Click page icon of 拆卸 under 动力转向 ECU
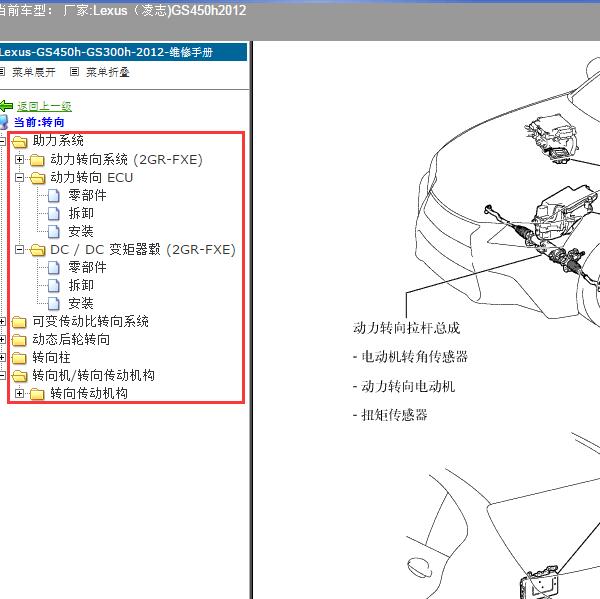The width and height of the screenshot is (600, 599). [54, 214]
